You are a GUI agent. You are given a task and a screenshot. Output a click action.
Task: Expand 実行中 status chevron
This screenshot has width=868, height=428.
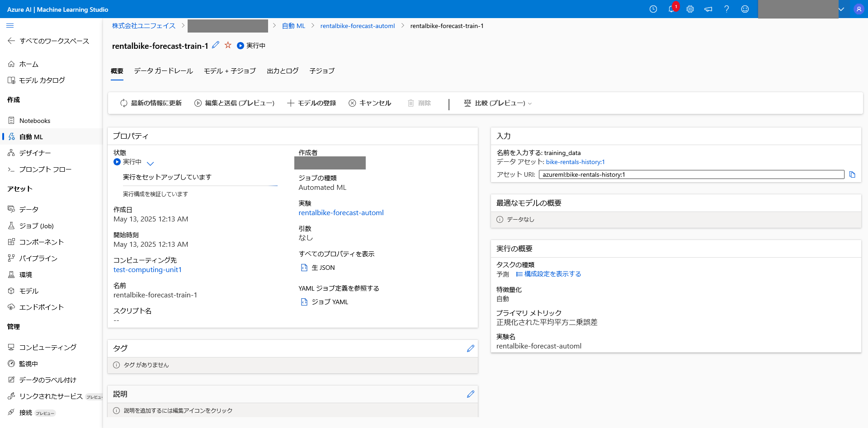tap(151, 163)
